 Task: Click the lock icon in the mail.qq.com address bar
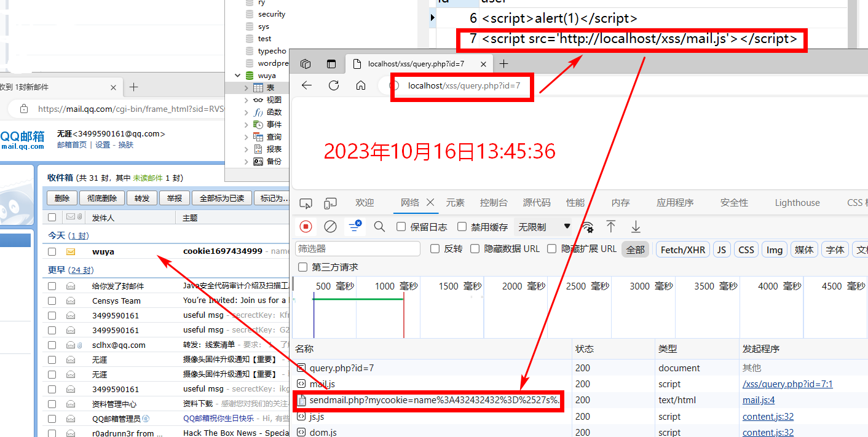coord(24,109)
